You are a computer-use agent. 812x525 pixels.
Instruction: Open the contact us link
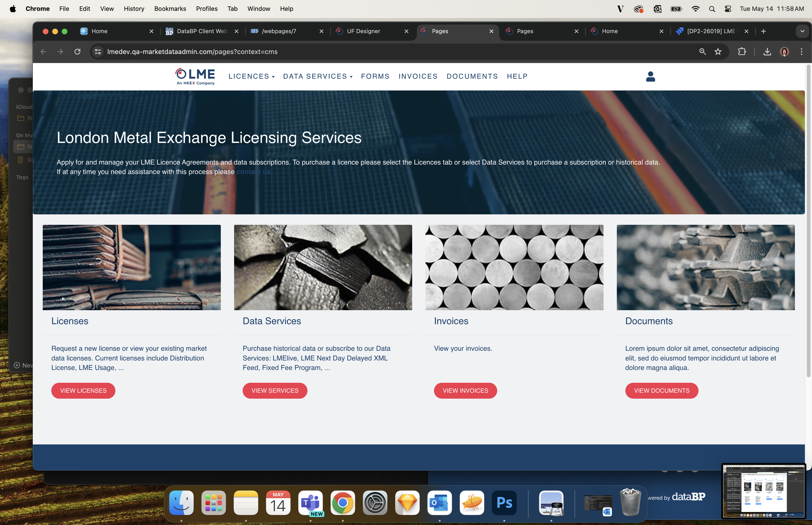254,172
